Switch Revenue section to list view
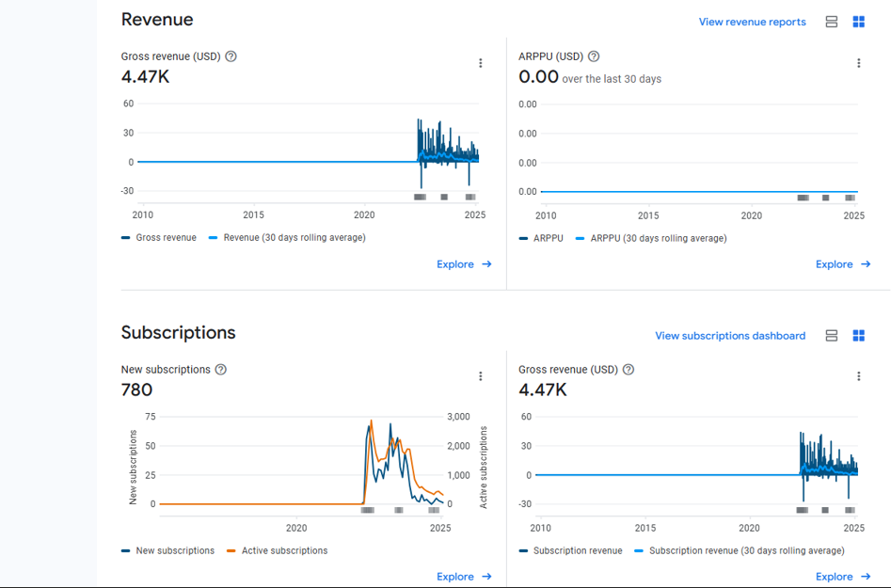The width and height of the screenshot is (891, 588). (x=832, y=22)
